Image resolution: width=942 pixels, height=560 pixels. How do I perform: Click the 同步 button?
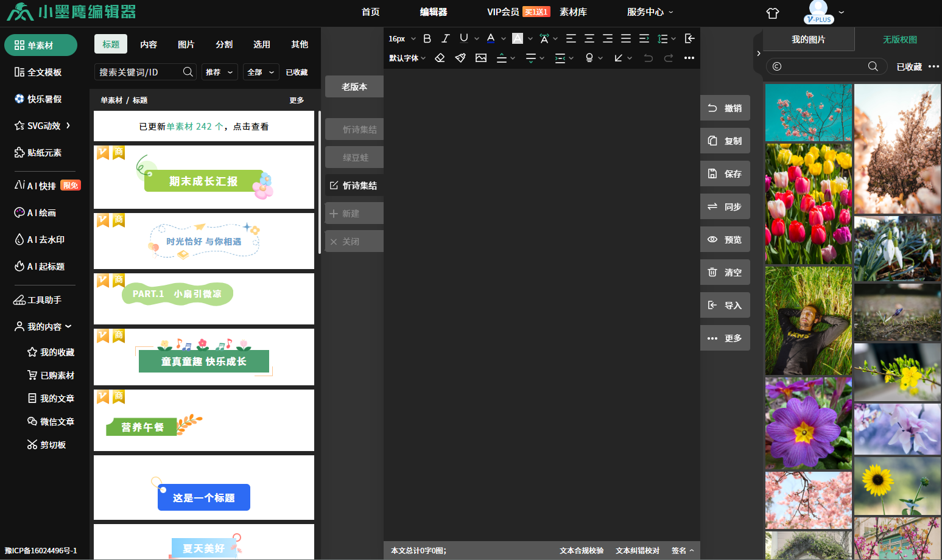click(725, 206)
